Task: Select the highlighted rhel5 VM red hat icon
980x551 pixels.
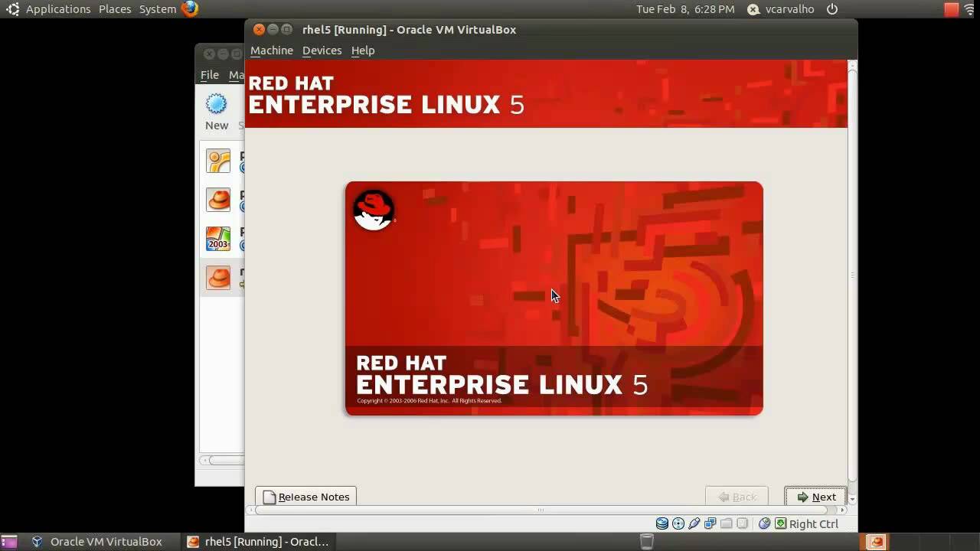Action: [218, 278]
